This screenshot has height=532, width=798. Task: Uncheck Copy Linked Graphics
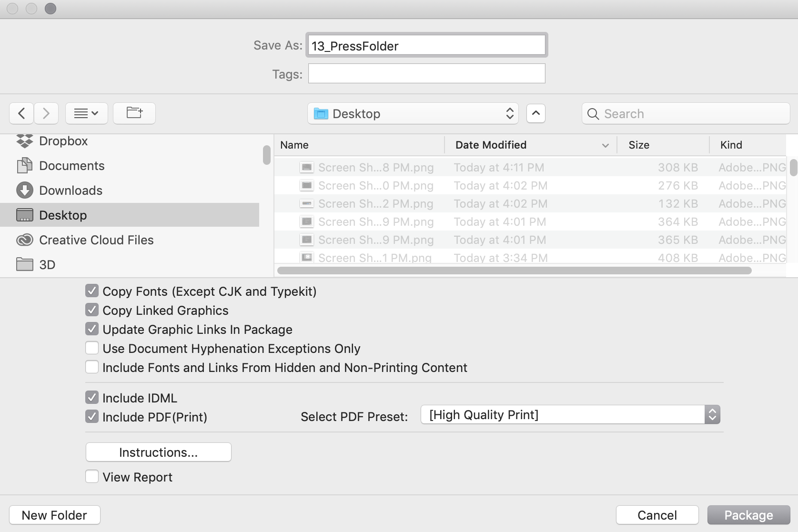(92, 310)
